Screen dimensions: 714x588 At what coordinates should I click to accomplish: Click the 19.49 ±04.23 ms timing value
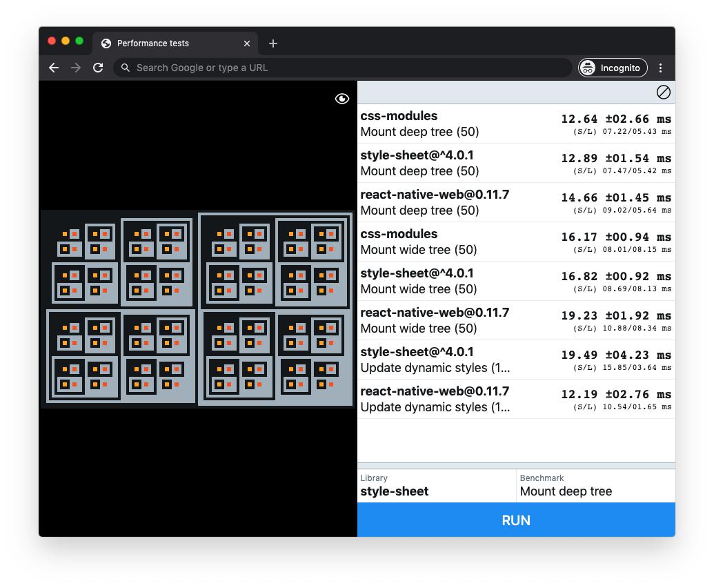pyautogui.click(x=616, y=355)
